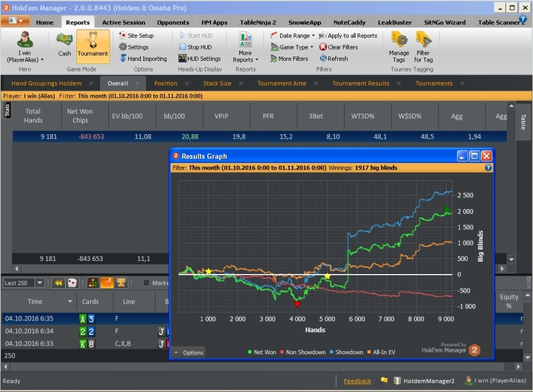Image resolution: width=533 pixels, height=392 pixels.
Task: Toggle Showdown line in graph legend
Action: tap(346, 352)
